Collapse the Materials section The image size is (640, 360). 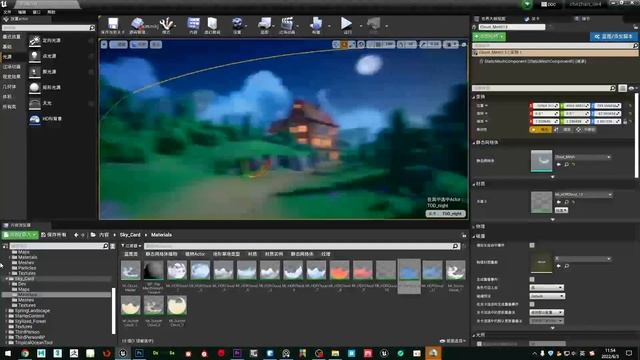tap(474, 184)
